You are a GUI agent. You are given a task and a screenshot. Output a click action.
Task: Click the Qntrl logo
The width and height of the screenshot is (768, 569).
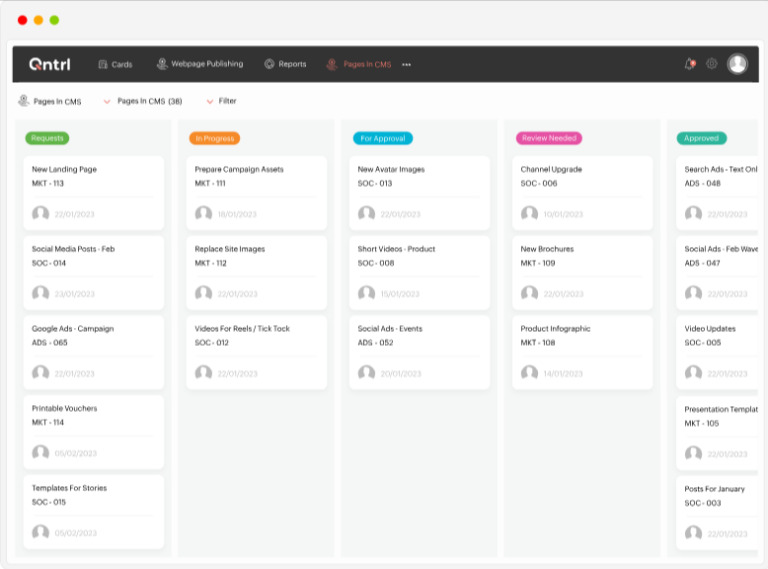pyautogui.click(x=49, y=64)
